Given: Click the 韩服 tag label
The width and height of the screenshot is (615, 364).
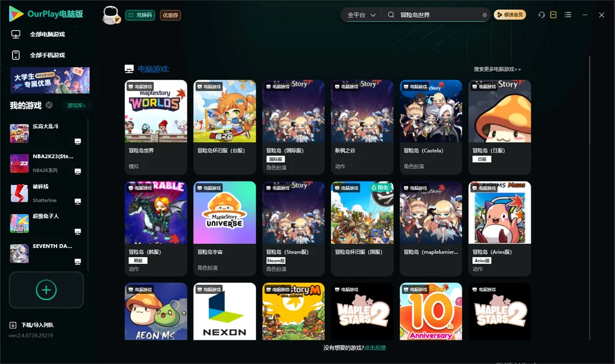Looking at the screenshot, I should pyautogui.click(x=138, y=261).
